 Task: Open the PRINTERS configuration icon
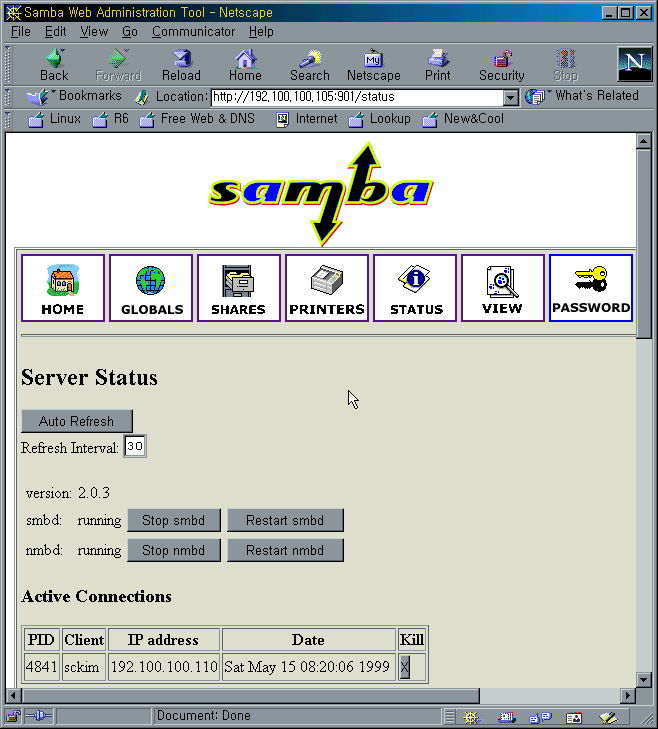coord(327,288)
